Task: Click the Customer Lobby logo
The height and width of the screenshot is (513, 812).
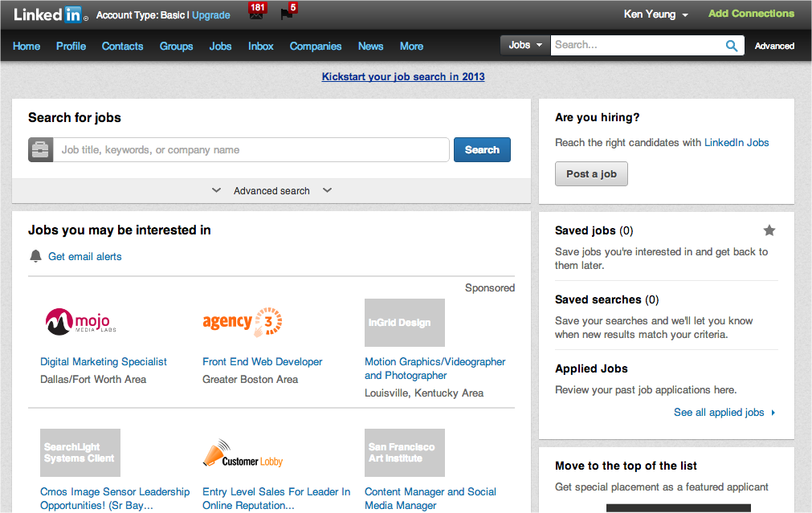Action: (243, 454)
